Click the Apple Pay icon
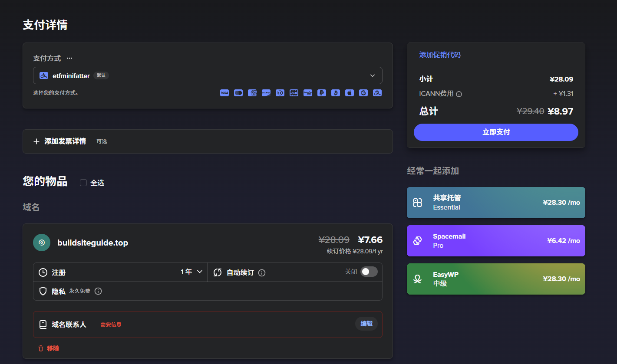The width and height of the screenshot is (617, 364). (x=350, y=93)
